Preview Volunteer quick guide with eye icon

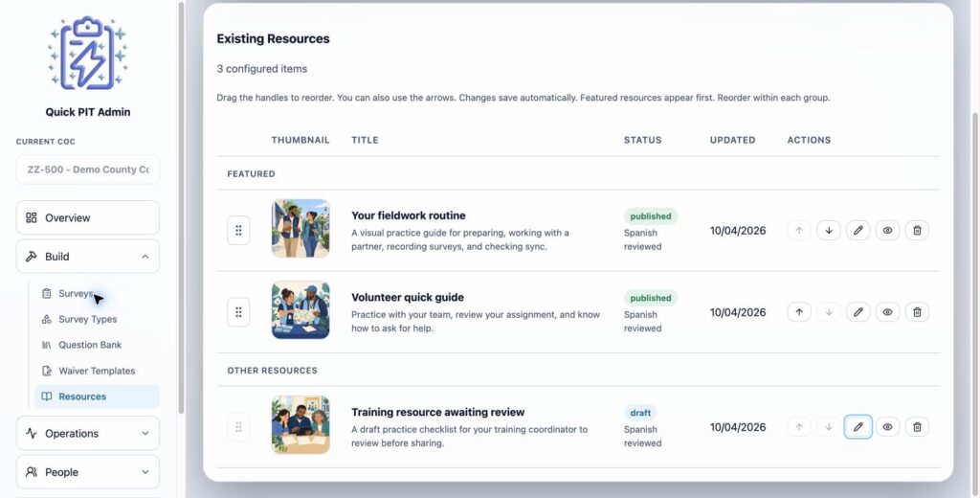point(887,311)
